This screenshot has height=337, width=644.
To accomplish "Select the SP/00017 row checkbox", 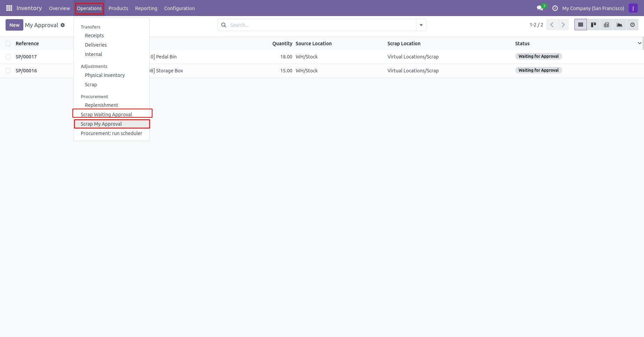I will coord(8,57).
